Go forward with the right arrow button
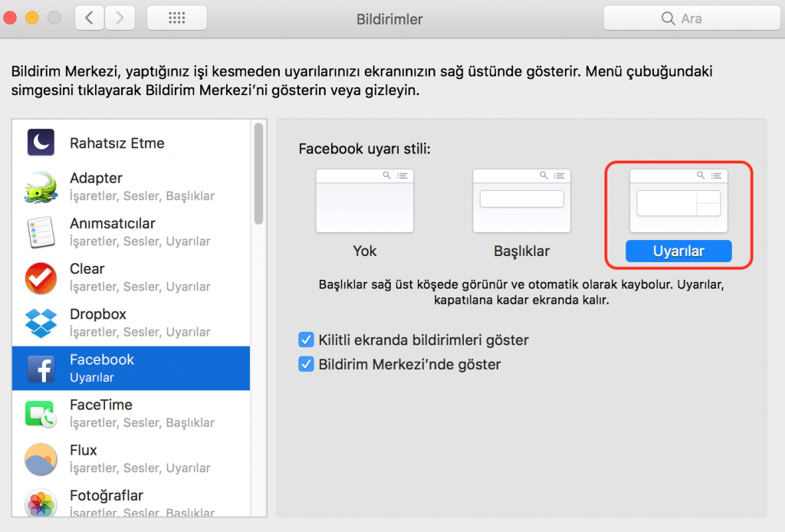785x532 pixels. pos(119,18)
